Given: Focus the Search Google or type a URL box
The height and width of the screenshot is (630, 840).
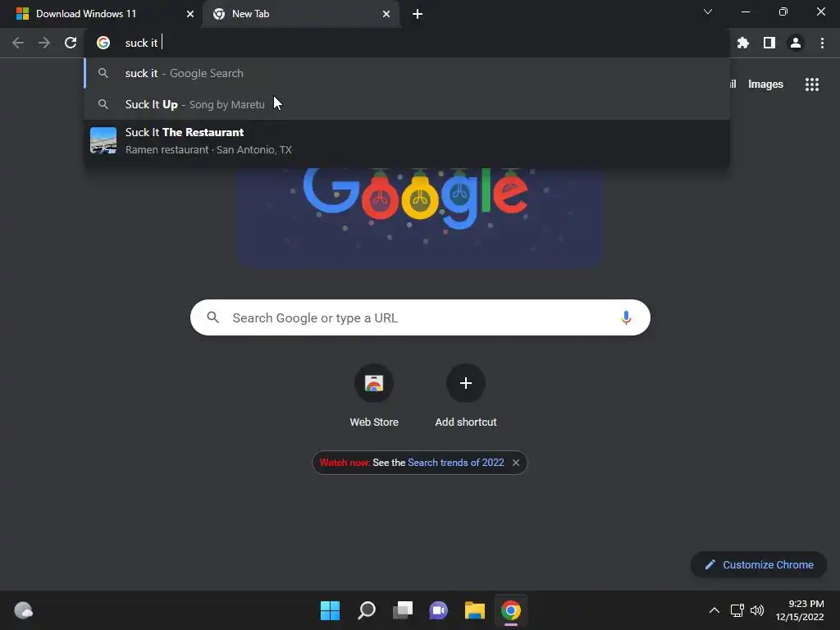Looking at the screenshot, I should 421,317.
